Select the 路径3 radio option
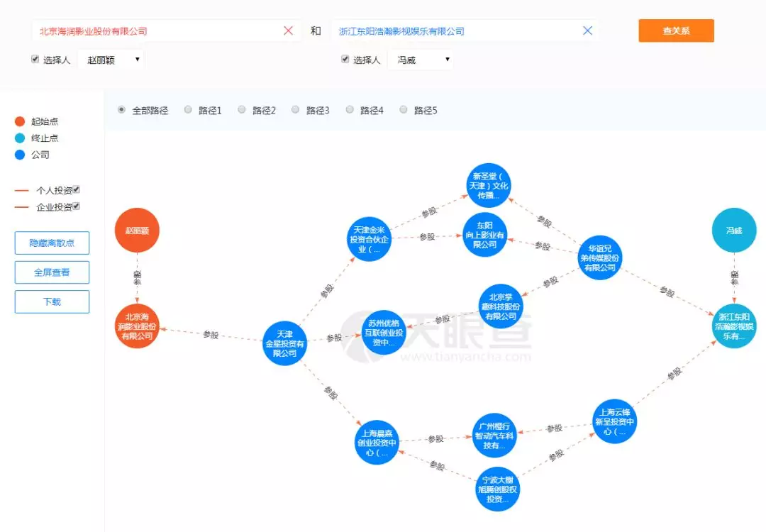The height and width of the screenshot is (532, 766). coord(296,110)
